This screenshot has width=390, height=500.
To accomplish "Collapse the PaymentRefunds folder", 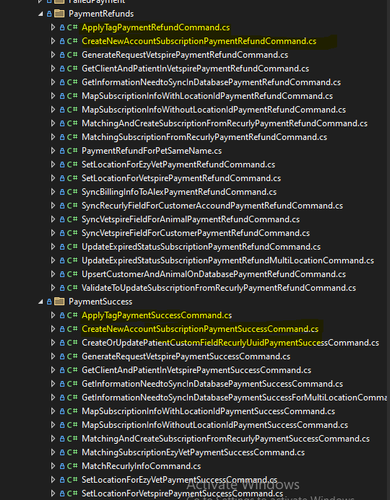I will 41,14.
